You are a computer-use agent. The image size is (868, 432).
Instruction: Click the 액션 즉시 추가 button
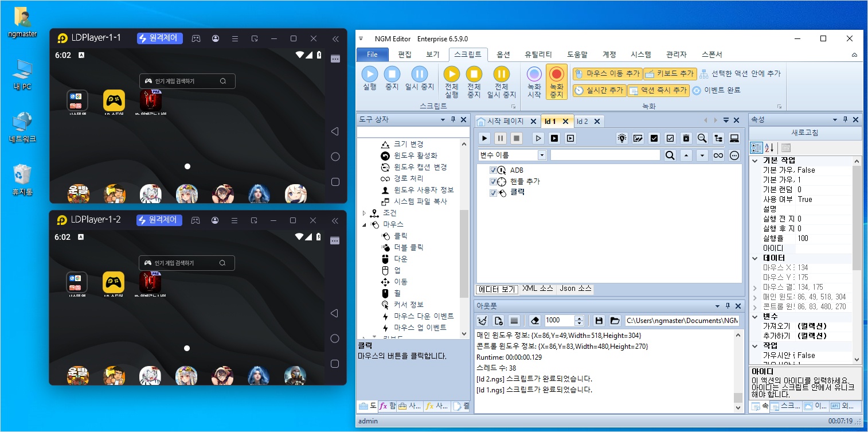point(658,91)
